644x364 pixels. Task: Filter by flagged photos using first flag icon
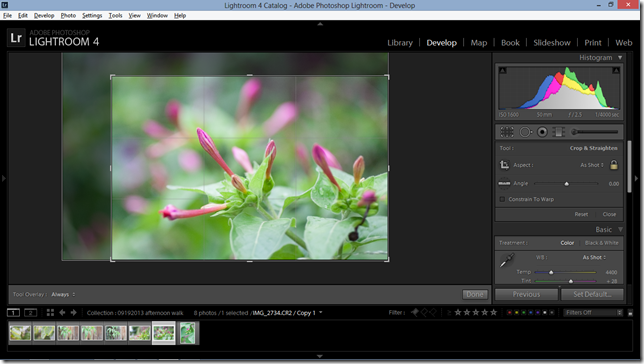(x=415, y=313)
